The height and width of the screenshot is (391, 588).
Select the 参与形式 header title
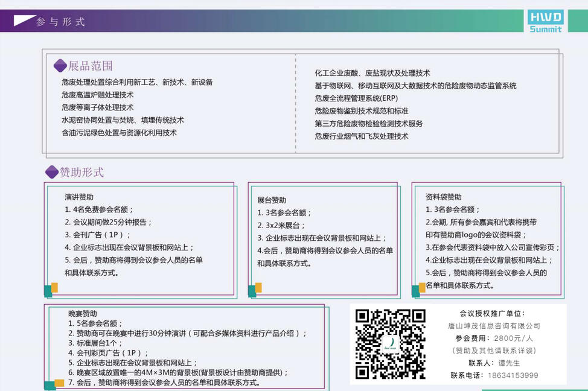pyautogui.click(x=60, y=22)
